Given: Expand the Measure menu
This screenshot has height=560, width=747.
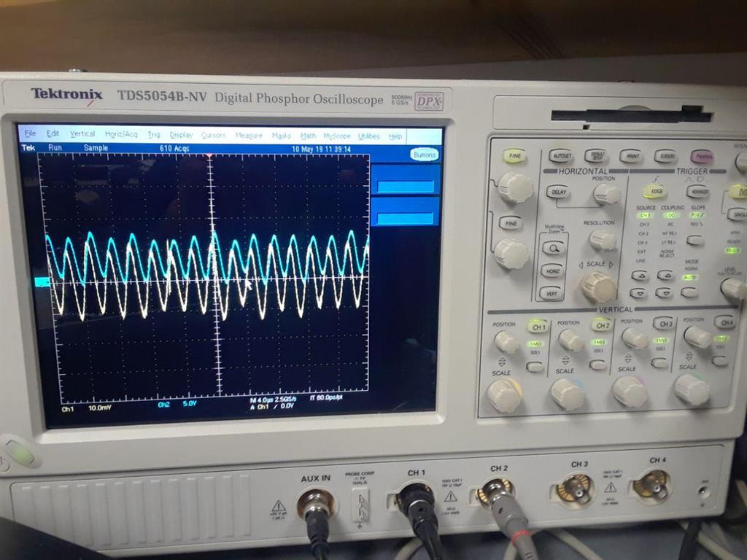Looking at the screenshot, I should (249, 136).
